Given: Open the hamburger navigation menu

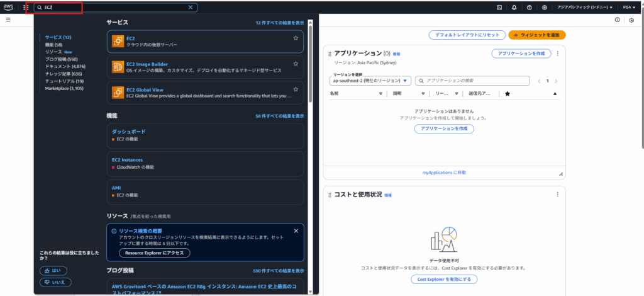Looking at the screenshot, I should (8, 20).
